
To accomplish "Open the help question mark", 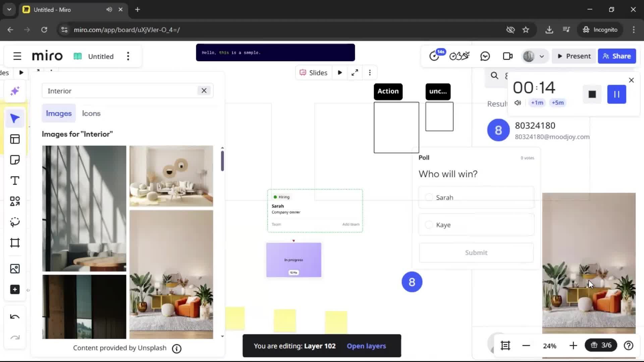I will click(x=629, y=346).
